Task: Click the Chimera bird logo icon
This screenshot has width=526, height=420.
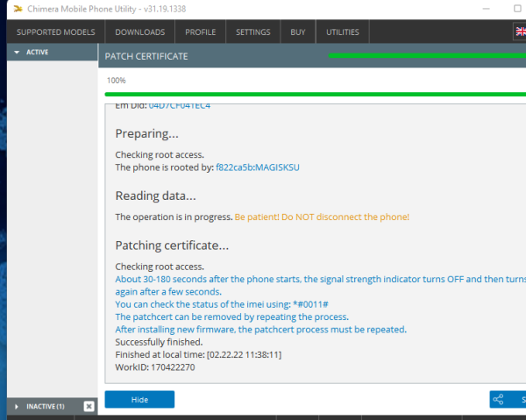Action: [18, 9]
